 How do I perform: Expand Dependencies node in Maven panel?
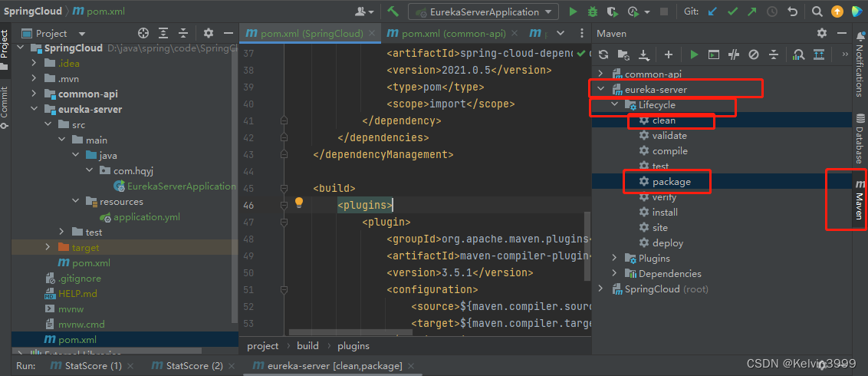click(x=614, y=273)
